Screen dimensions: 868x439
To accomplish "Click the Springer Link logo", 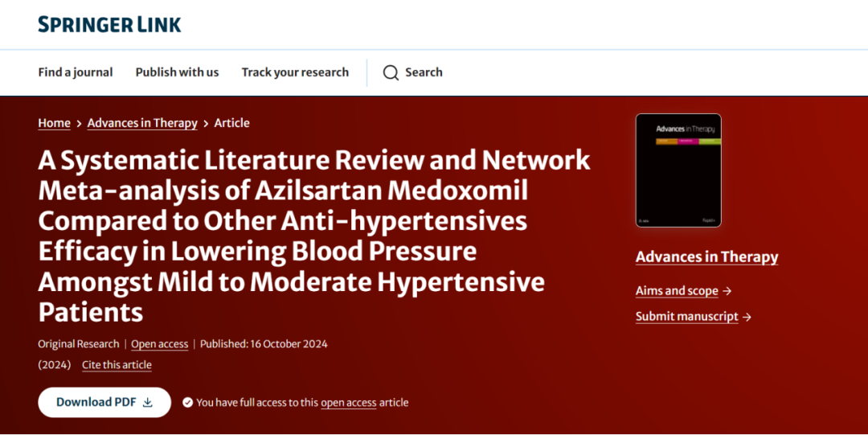I will 109,25.
